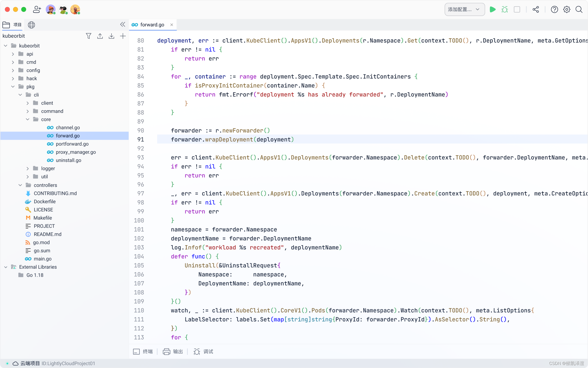Click the Stop square button

(x=517, y=9)
